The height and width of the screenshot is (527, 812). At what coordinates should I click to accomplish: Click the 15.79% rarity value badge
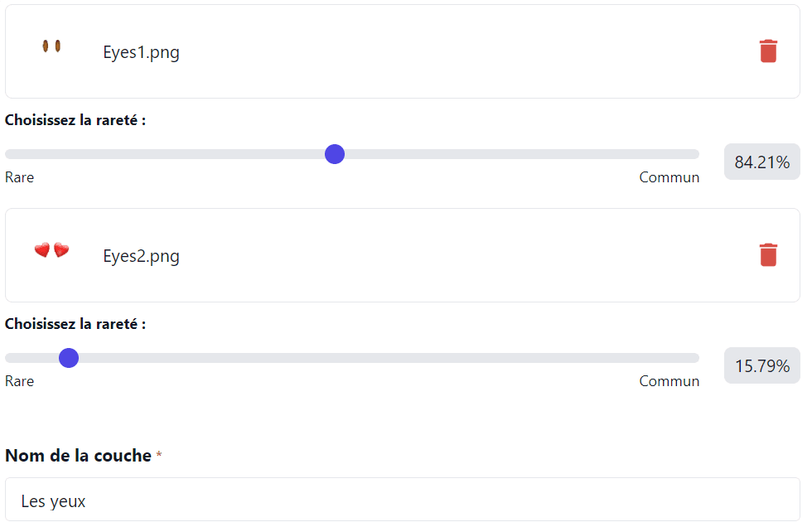tap(761, 365)
